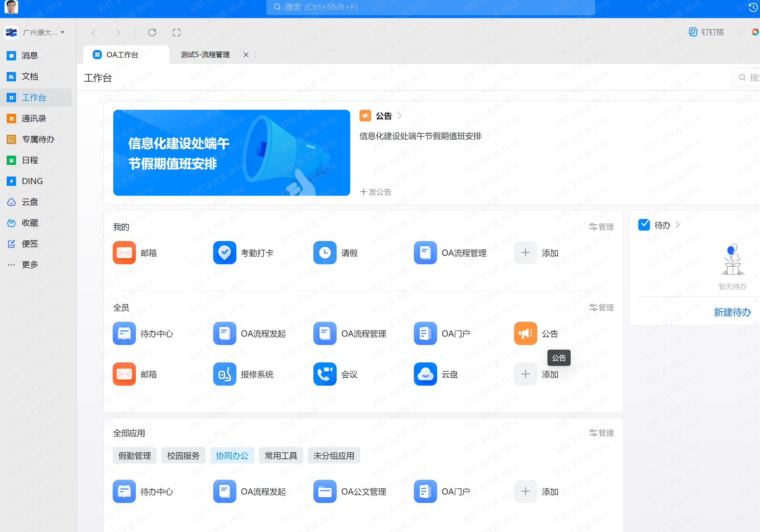The height and width of the screenshot is (532, 760).
Task: Click the 发公告 post announcement button
Action: click(x=376, y=192)
